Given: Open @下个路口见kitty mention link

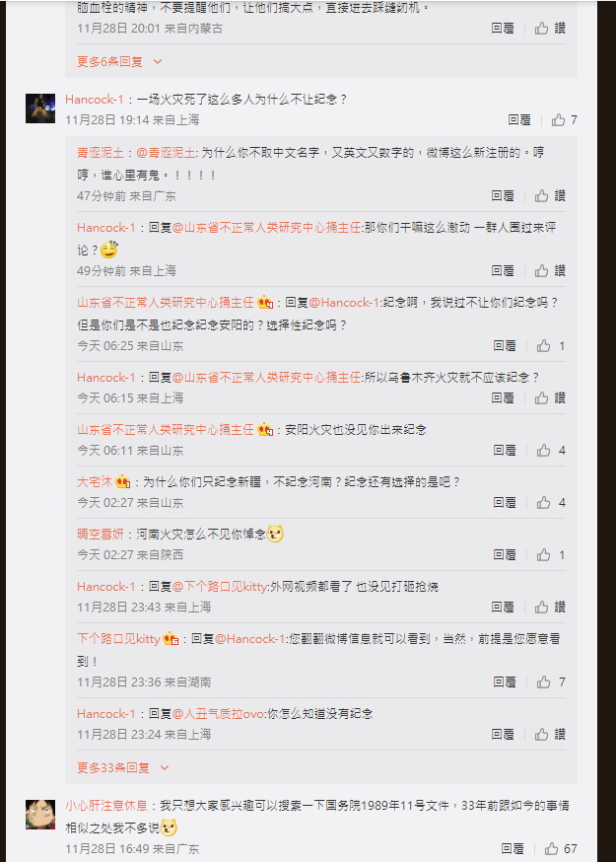Looking at the screenshot, I should tap(221, 587).
